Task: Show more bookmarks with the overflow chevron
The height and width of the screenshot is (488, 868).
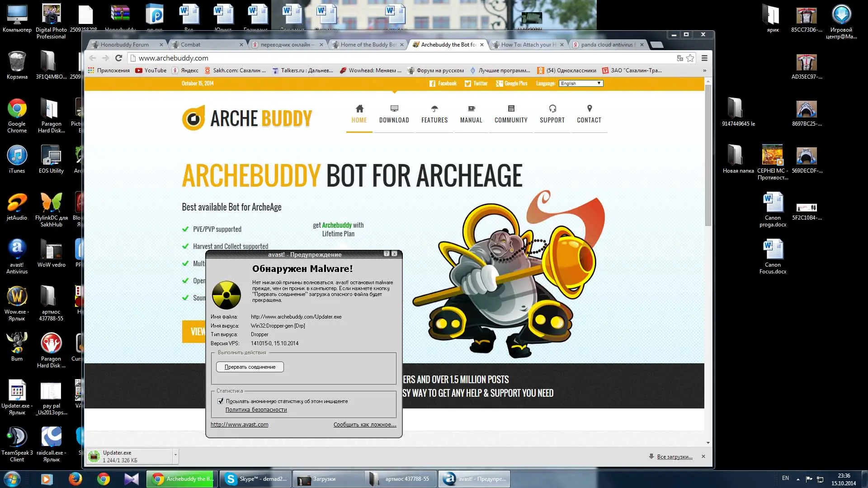Action: coord(704,70)
